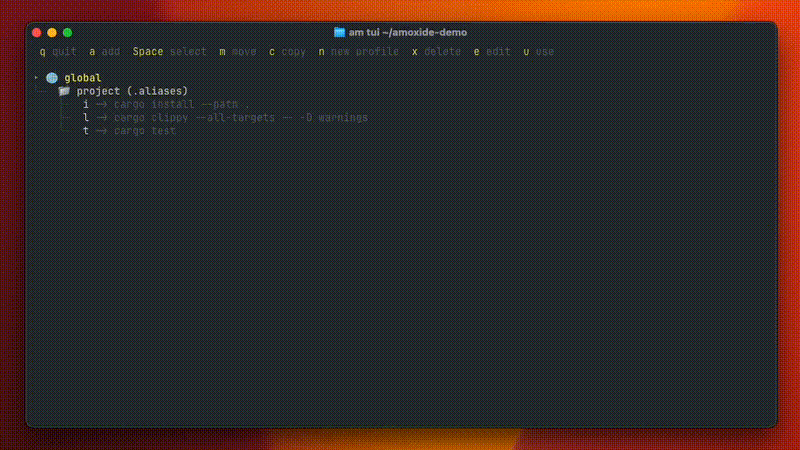Click the c copy shortcut hint
Screen dimensions: 800x450
click(287, 52)
